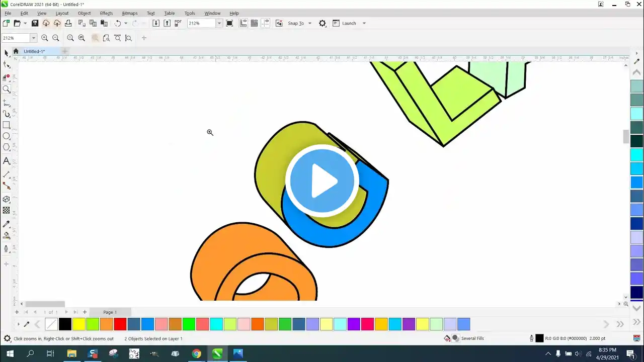Pick the yellow swatch in the document palette

[79, 324]
